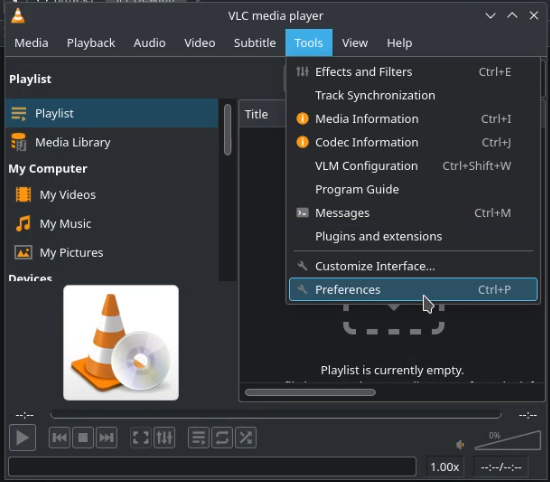Screen dimensions: 550x482
Task: Open My Videos in sidebar
Action: [x=112, y=195]
